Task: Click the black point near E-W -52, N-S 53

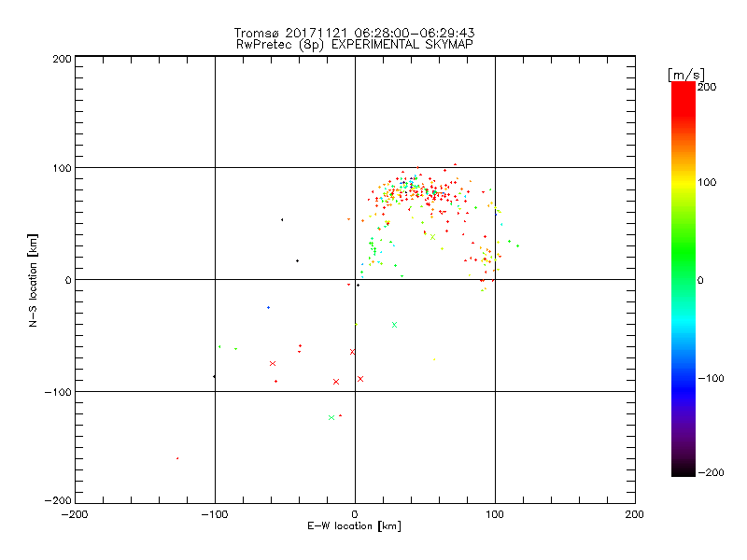Action: coord(282,220)
